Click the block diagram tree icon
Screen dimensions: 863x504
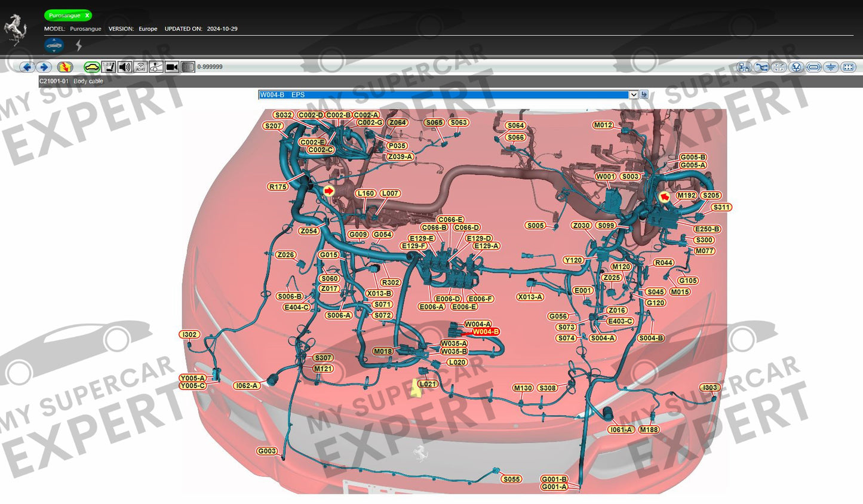(x=744, y=67)
